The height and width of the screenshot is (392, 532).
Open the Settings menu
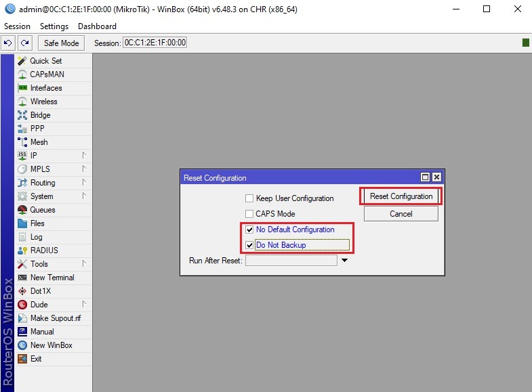tap(54, 26)
